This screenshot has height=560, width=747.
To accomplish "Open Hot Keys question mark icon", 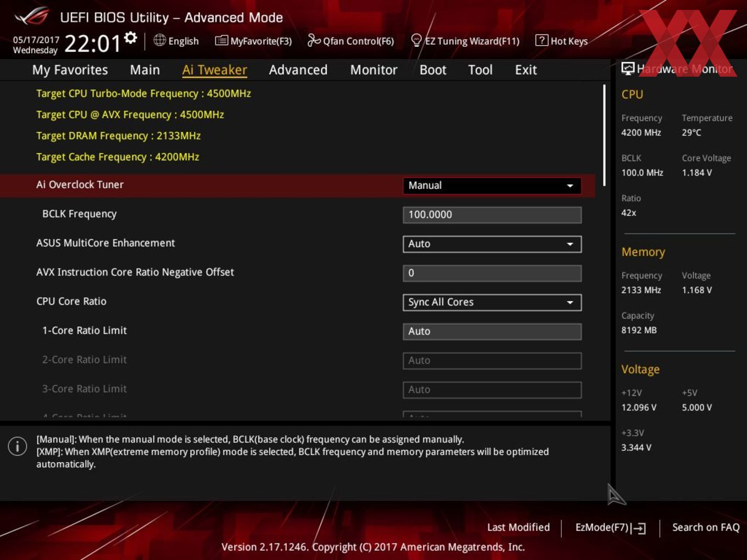I will (542, 40).
